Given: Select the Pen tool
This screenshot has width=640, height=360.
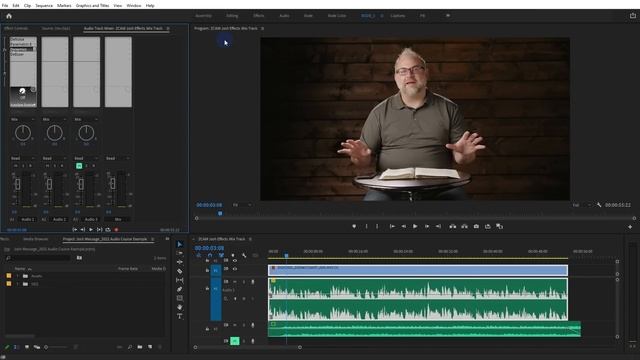Looking at the screenshot, I should point(180,289).
